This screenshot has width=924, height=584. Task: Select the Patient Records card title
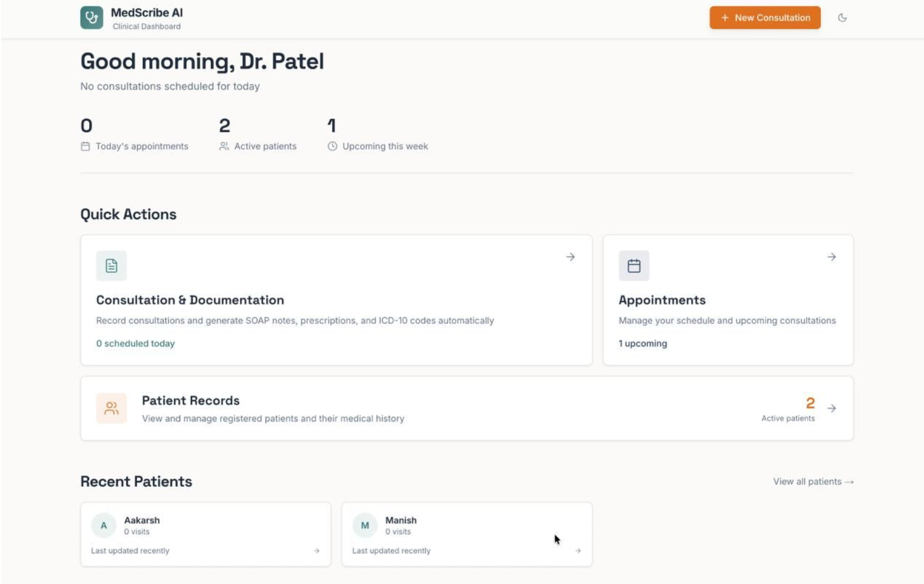click(x=190, y=401)
